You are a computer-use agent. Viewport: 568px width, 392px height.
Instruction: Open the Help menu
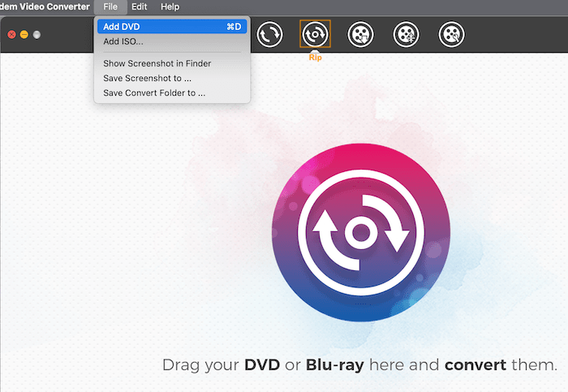170,6
